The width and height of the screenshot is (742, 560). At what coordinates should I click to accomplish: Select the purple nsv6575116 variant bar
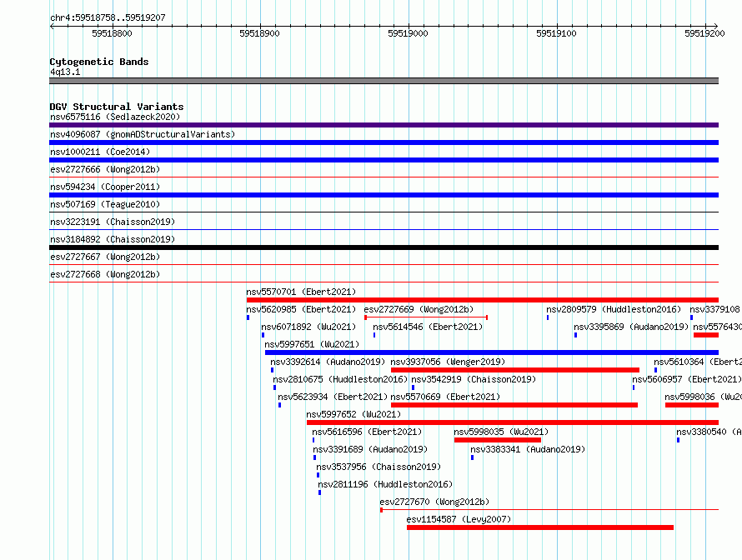pos(384,125)
